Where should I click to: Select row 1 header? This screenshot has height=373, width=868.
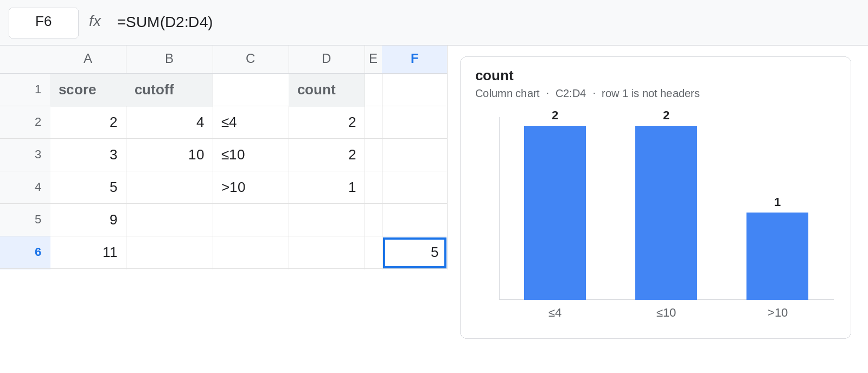25,89
